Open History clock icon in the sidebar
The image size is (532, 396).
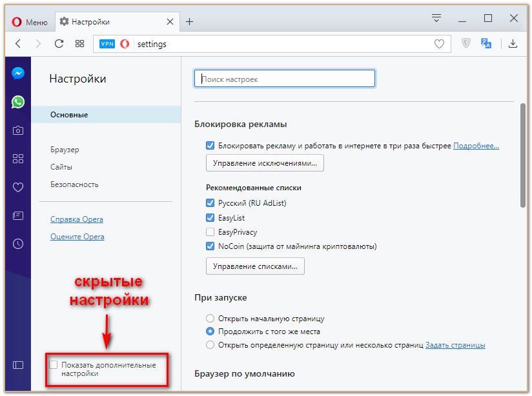click(18, 244)
